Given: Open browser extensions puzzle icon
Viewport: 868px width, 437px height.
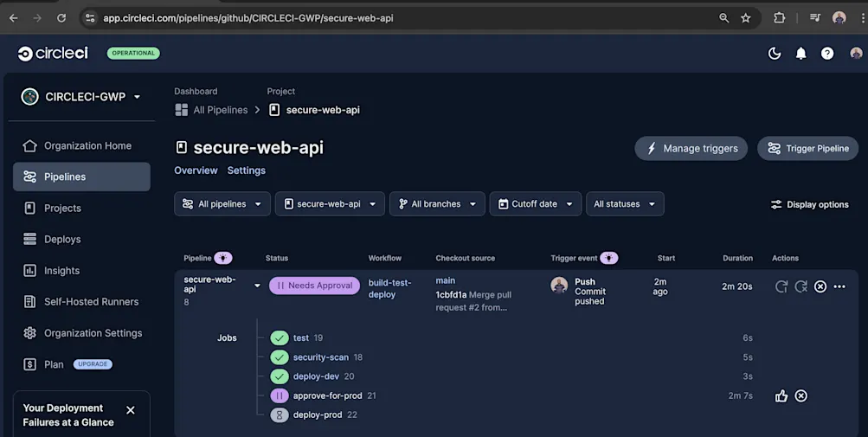Looking at the screenshot, I should coord(780,17).
